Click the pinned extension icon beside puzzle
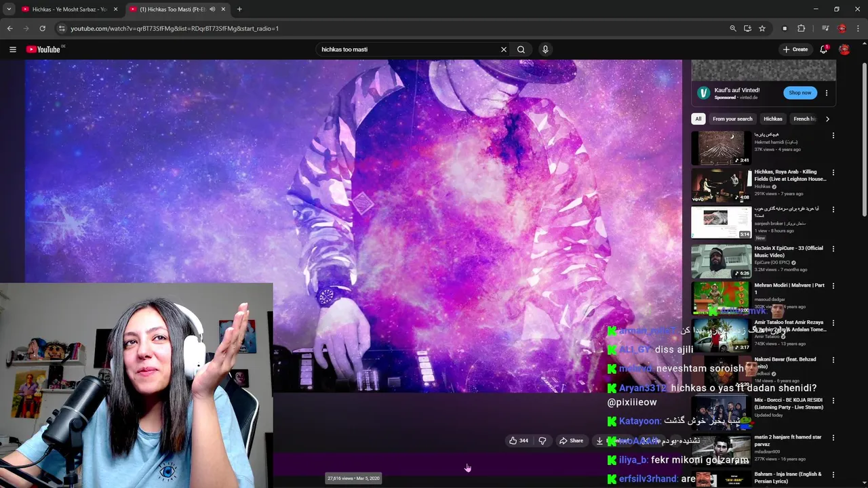The image size is (868, 488). point(785,28)
